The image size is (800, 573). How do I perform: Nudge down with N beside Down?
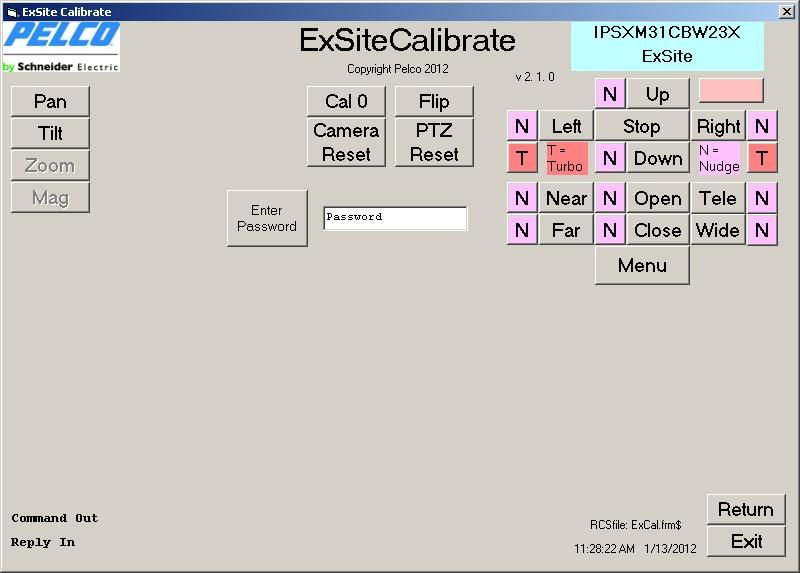click(610, 158)
